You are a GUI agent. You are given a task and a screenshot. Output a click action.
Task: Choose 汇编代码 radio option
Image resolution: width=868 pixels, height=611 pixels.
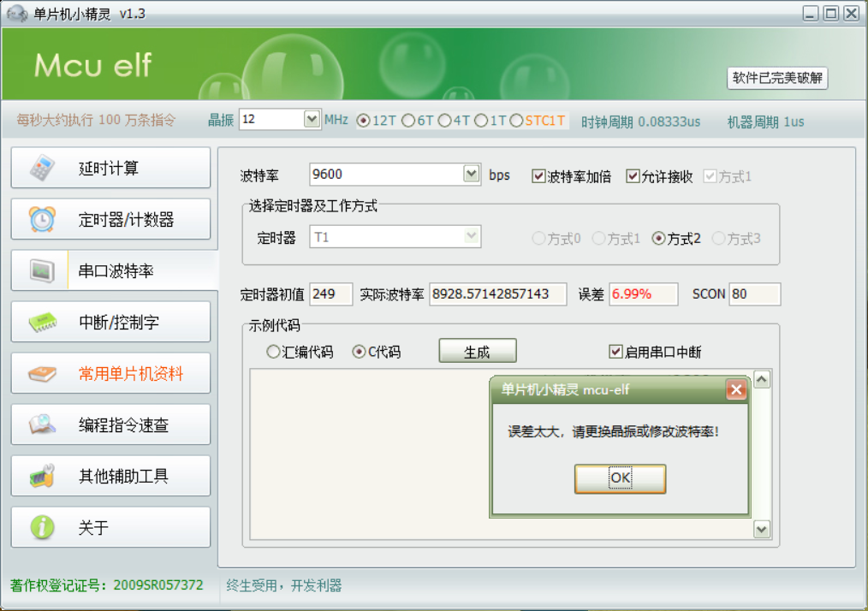[x=273, y=352]
